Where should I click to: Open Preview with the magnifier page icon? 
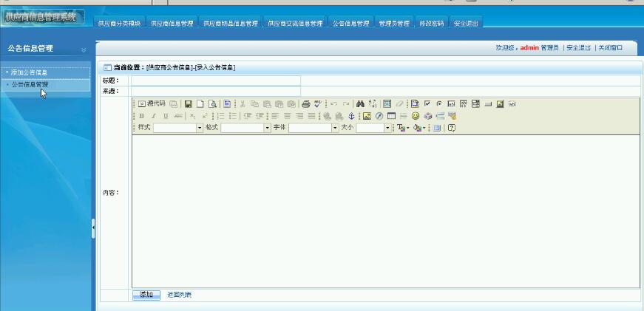click(212, 104)
